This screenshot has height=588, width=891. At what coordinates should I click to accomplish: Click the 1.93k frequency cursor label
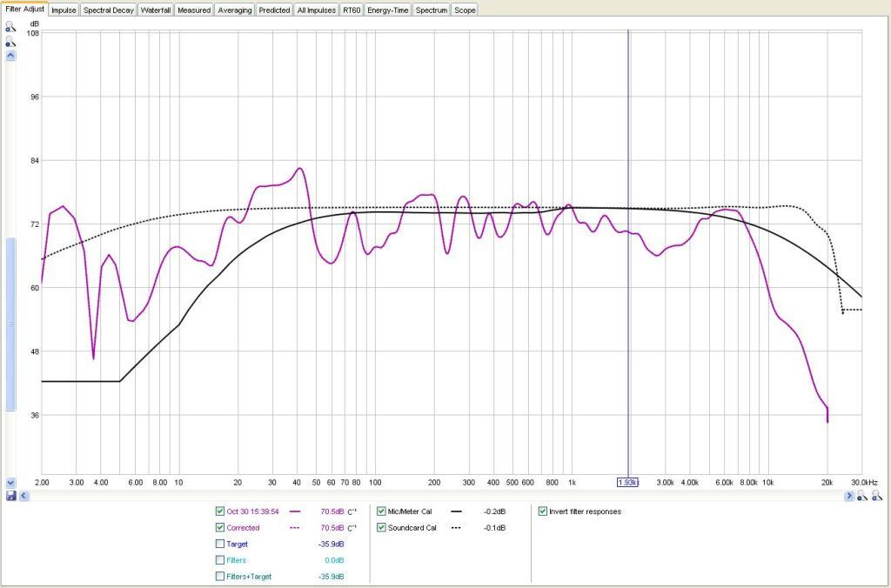click(x=628, y=482)
